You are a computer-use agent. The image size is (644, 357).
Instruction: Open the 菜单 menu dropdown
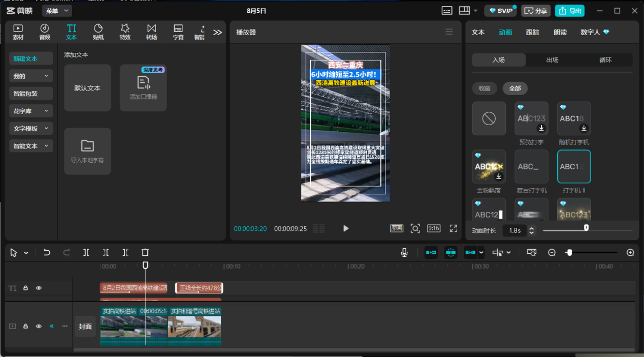pos(57,11)
